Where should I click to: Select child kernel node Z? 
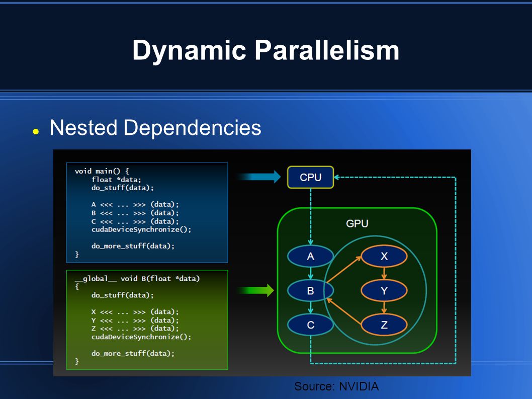384,325
